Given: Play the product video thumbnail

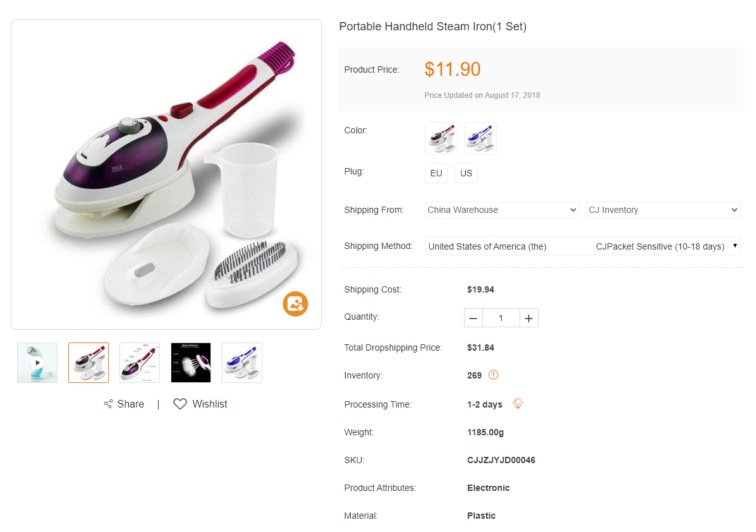Looking at the screenshot, I should (37, 363).
